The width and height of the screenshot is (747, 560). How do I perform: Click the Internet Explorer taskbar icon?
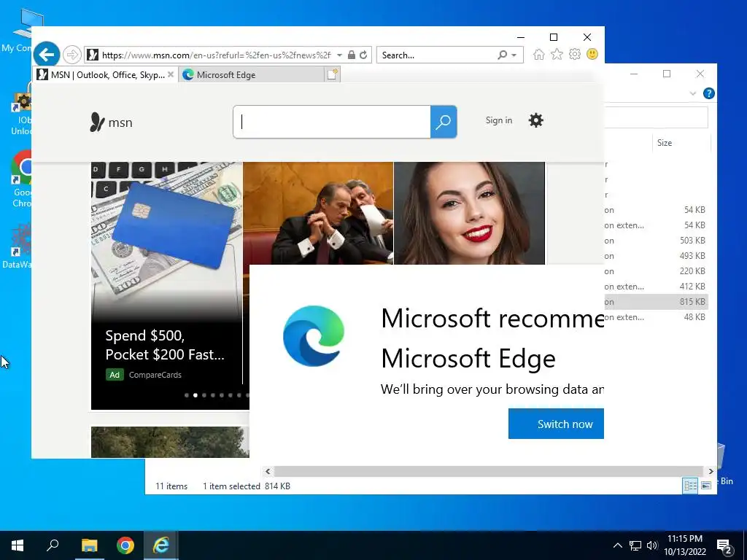(x=161, y=545)
